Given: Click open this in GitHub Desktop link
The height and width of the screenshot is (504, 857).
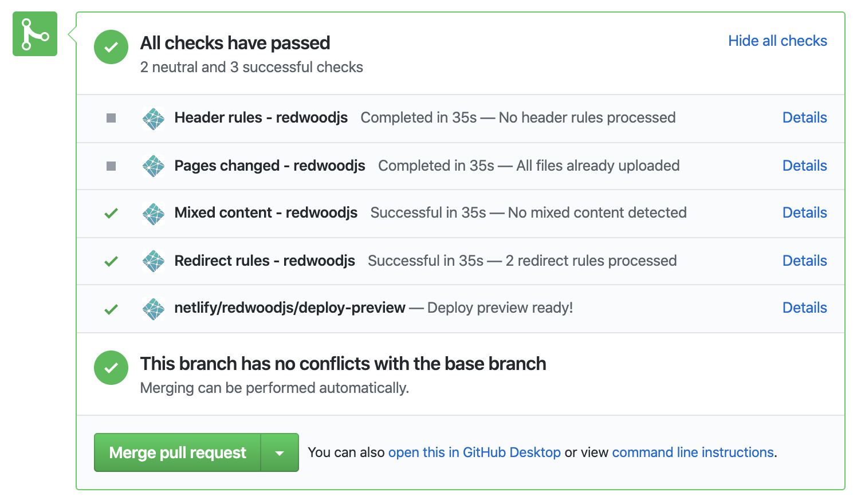Looking at the screenshot, I should coord(474,452).
